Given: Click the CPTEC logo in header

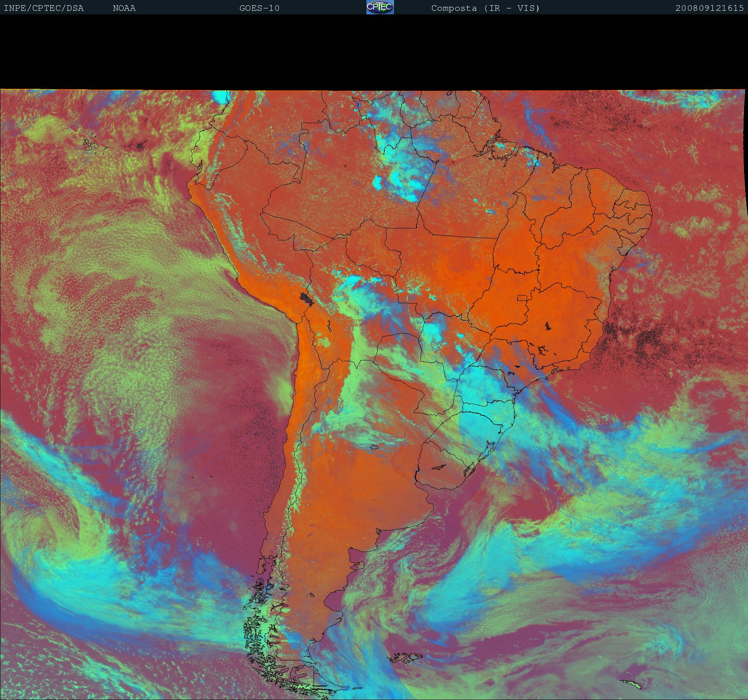Looking at the screenshot, I should pos(380,7).
